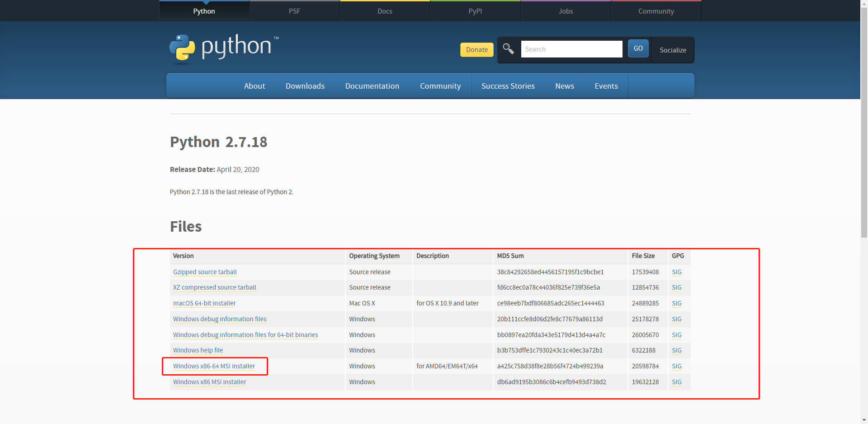Click the yellow Donate button
This screenshot has width=868, height=424.
pyautogui.click(x=477, y=50)
